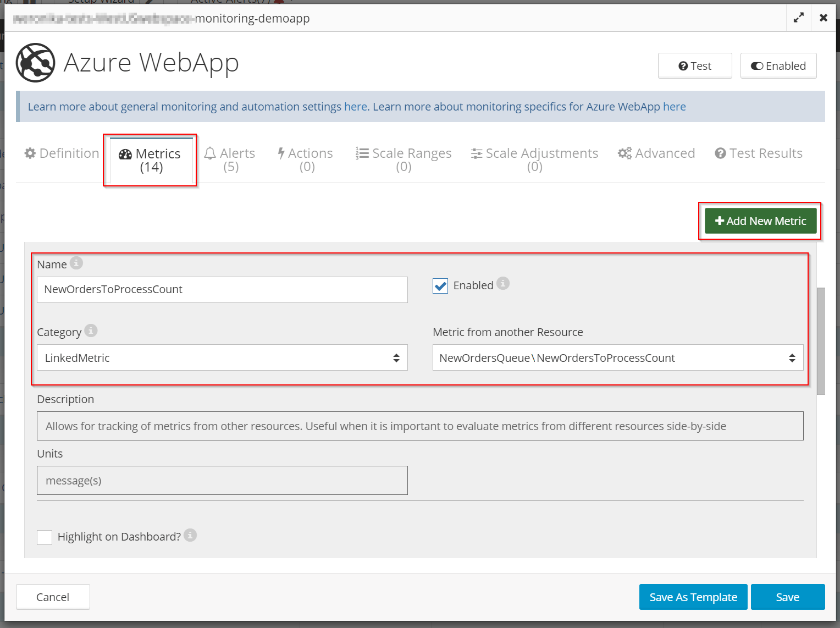
Task: Open the Metric from another Resource dropdown
Action: point(618,358)
